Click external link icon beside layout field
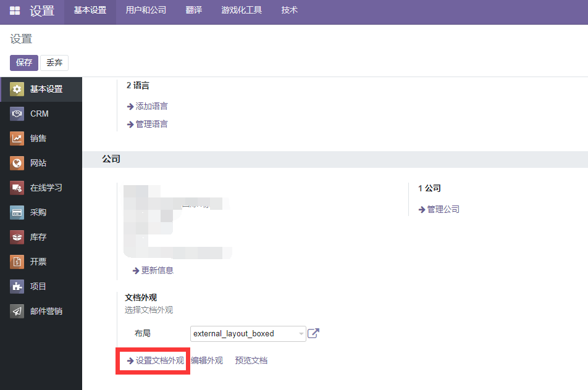This screenshot has height=390, width=588. tap(313, 333)
